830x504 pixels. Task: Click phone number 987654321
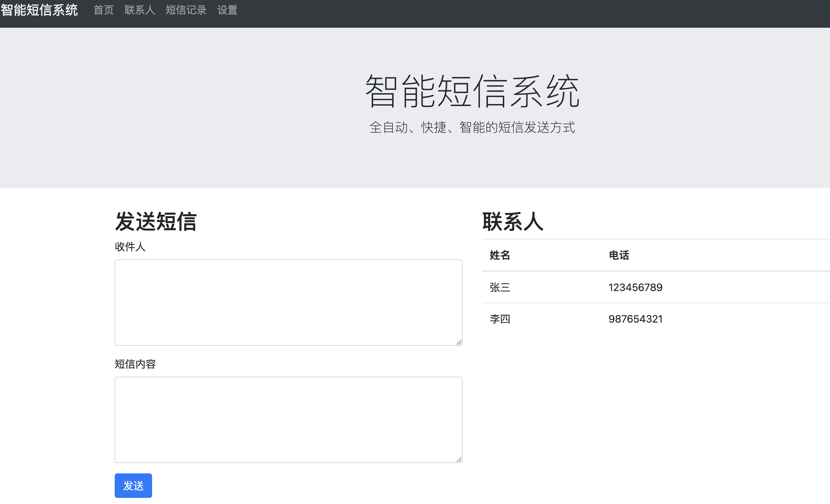pos(635,319)
